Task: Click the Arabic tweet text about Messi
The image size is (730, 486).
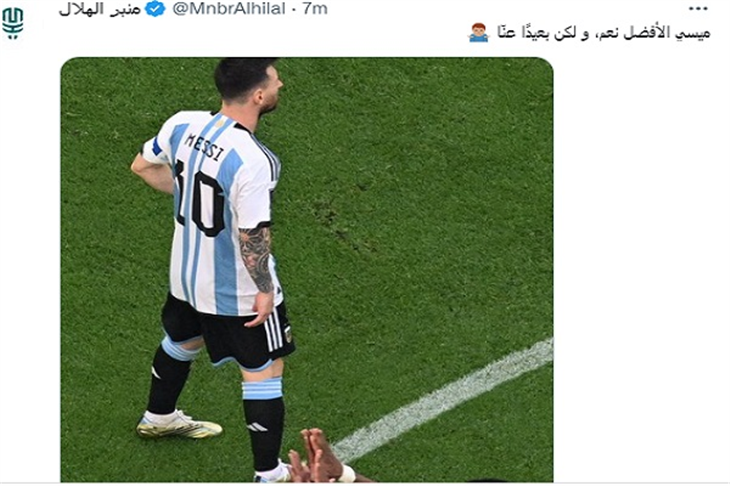Action: click(x=603, y=33)
